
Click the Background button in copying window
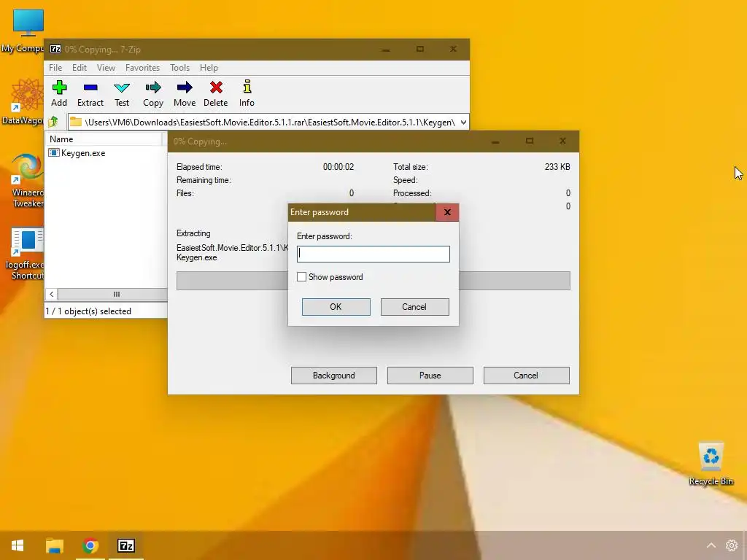tap(334, 376)
